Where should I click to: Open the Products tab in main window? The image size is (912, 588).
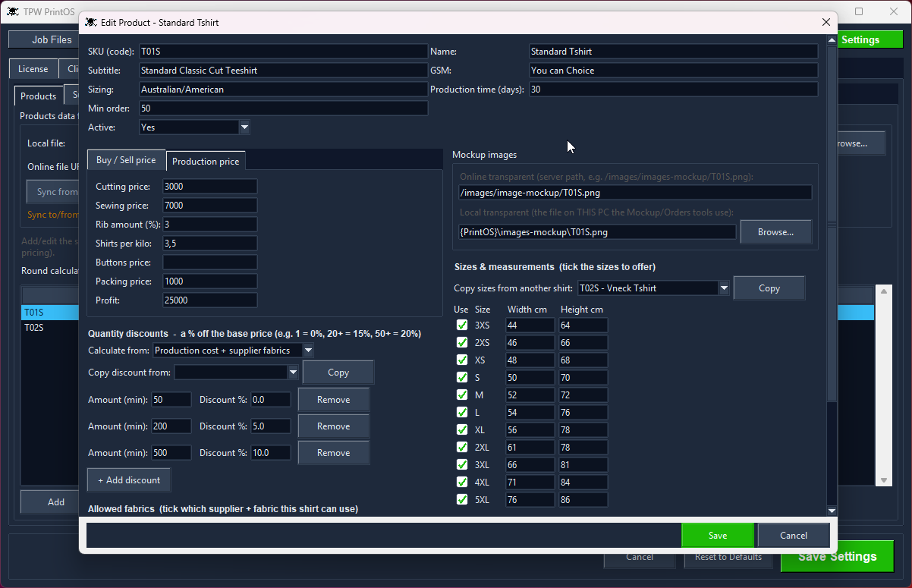click(38, 96)
